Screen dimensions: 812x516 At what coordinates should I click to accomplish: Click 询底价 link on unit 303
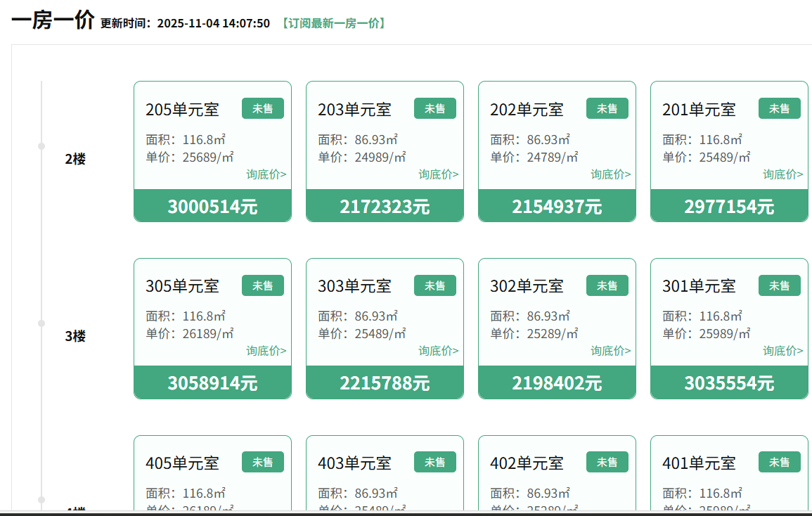click(439, 351)
